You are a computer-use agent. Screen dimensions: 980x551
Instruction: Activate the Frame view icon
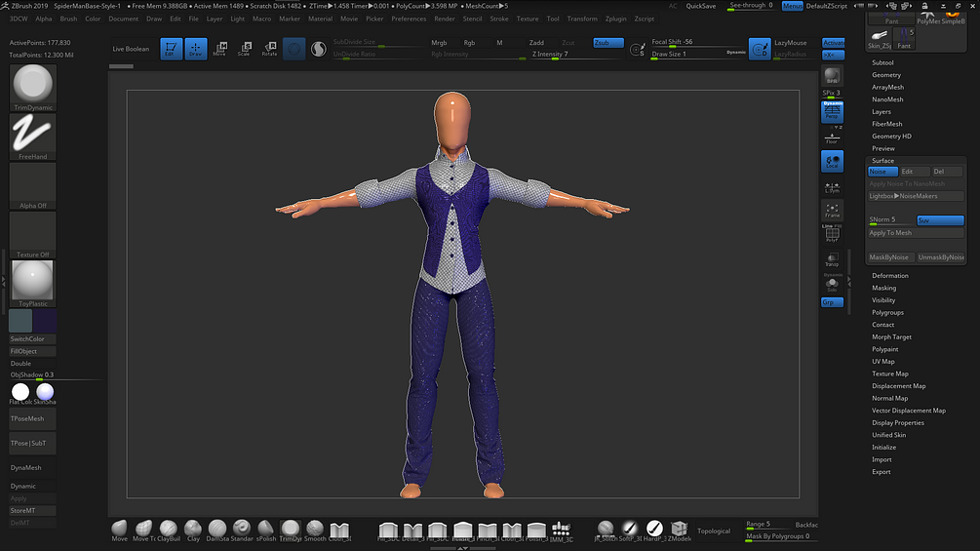pyautogui.click(x=832, y=209)
